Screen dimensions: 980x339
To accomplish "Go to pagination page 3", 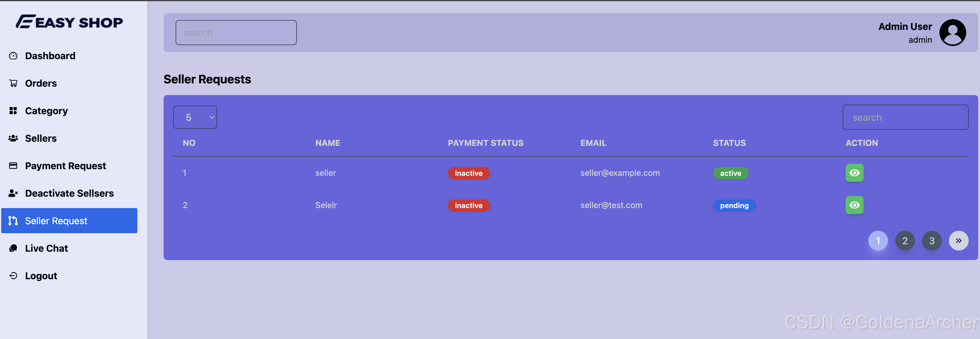I will point(932,241).
